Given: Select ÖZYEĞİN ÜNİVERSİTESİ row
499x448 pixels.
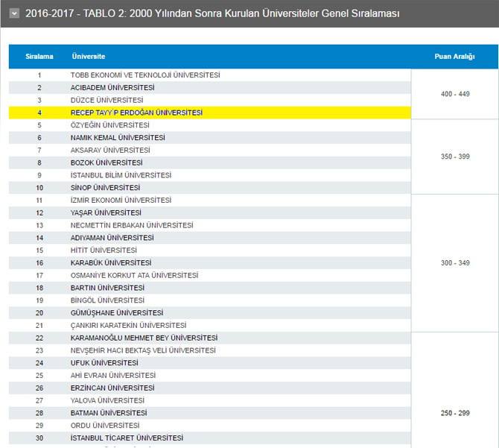Looking at the screenshot, I should [210, 125].
